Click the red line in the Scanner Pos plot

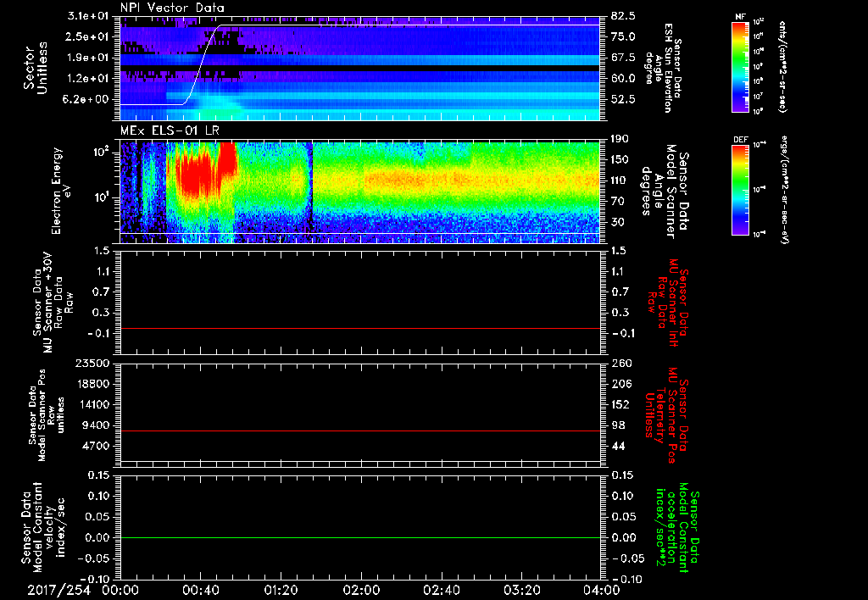coord(360,431)
